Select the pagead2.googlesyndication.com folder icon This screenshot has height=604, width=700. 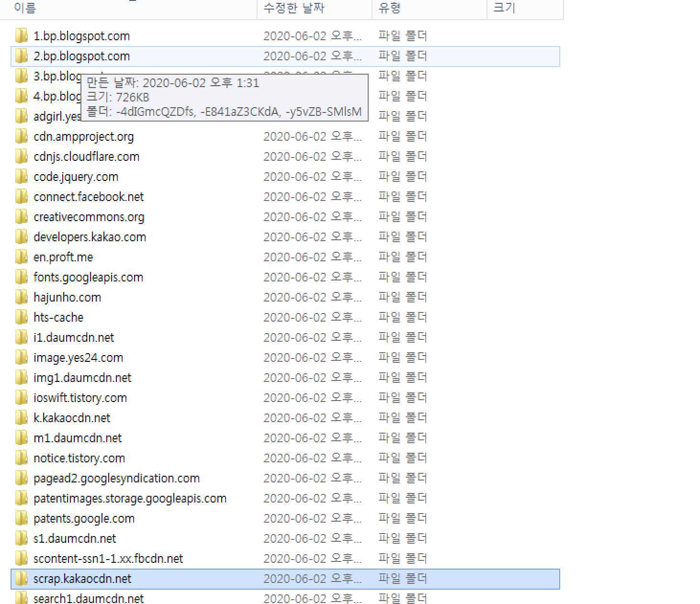point(21,478)
